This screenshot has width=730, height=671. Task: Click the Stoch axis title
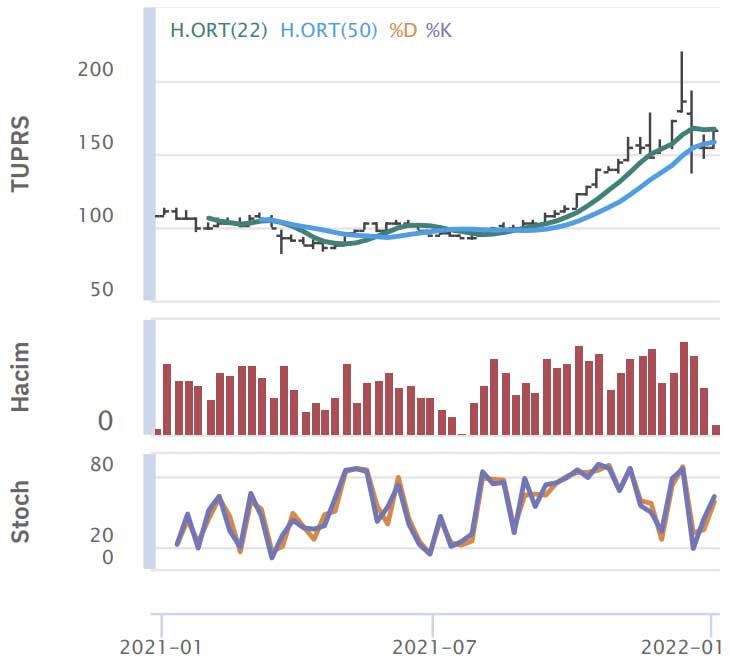click(x=20, y=512)
